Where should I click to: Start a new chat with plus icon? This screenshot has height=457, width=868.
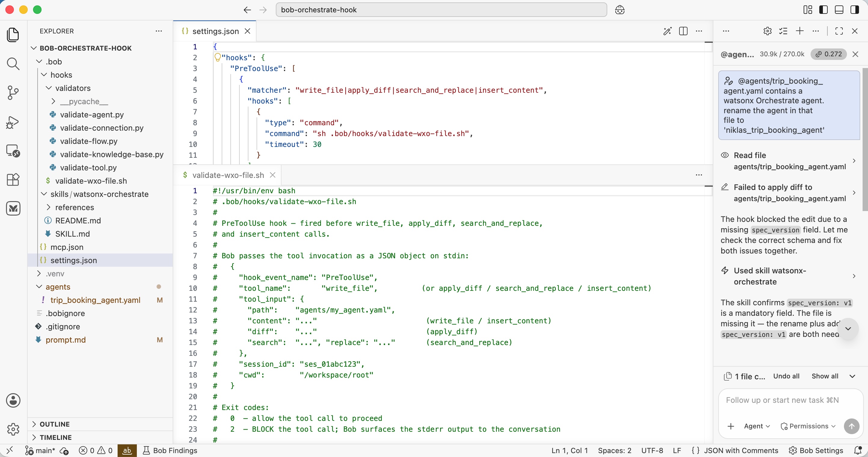tap(800, 31)
